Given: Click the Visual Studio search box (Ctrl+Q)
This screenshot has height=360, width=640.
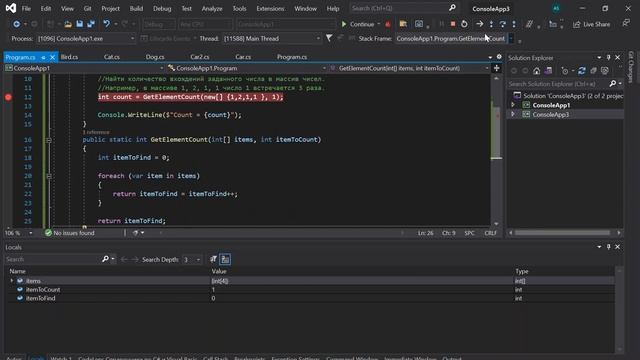Looking at the screenshot, I should (403, 8).
